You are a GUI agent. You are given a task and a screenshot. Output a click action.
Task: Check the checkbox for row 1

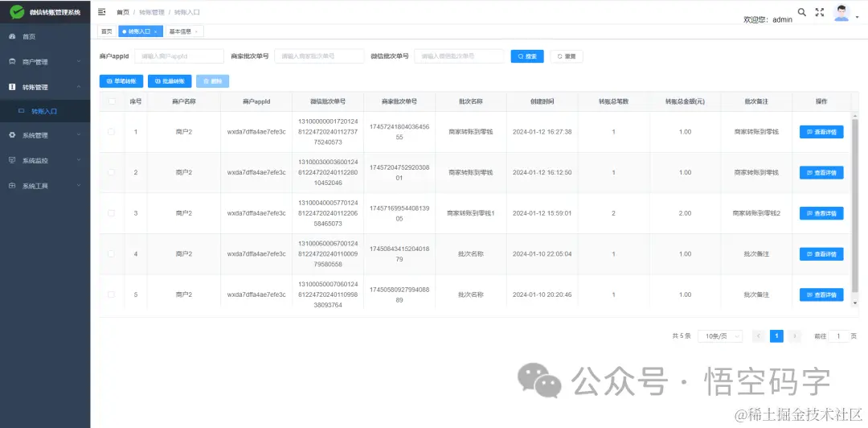point(112,131)
